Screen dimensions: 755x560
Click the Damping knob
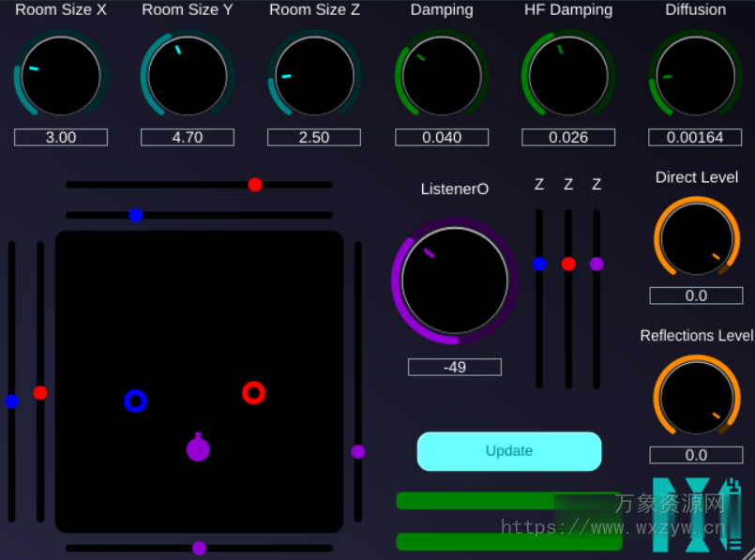tap(441, 75)
